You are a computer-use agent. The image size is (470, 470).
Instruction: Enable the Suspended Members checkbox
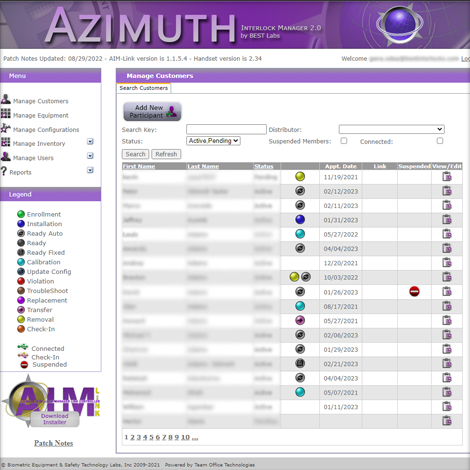pos(344,141)
